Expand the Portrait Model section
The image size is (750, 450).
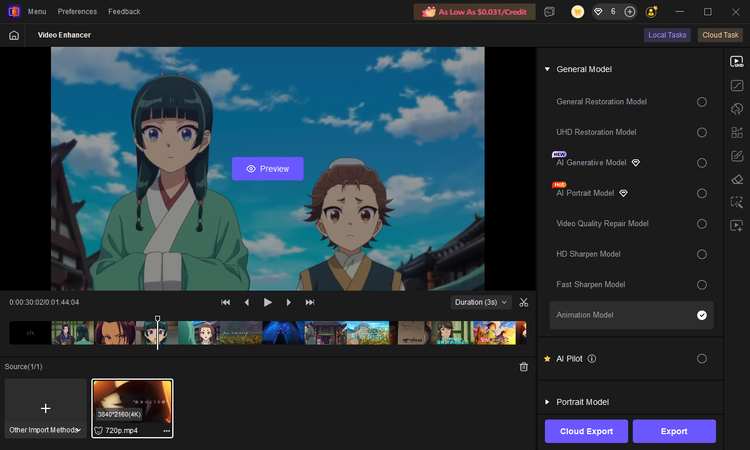[x=547, y=402]
